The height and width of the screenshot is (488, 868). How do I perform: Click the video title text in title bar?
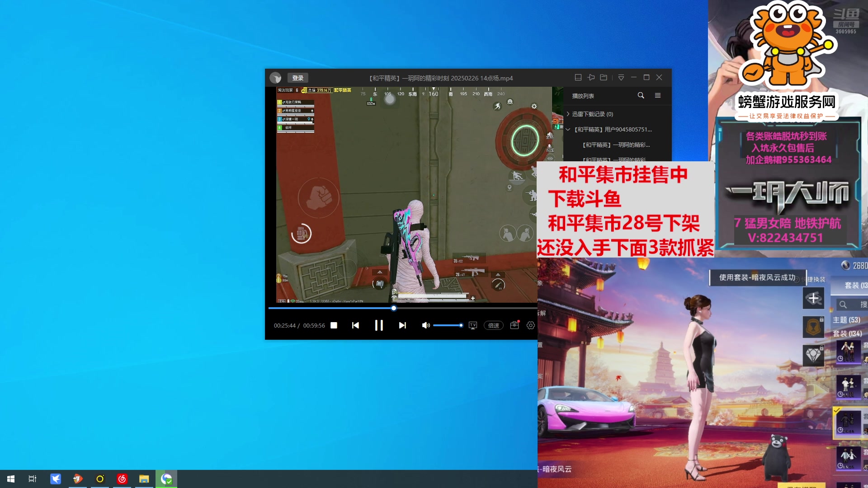pos(441,78)
